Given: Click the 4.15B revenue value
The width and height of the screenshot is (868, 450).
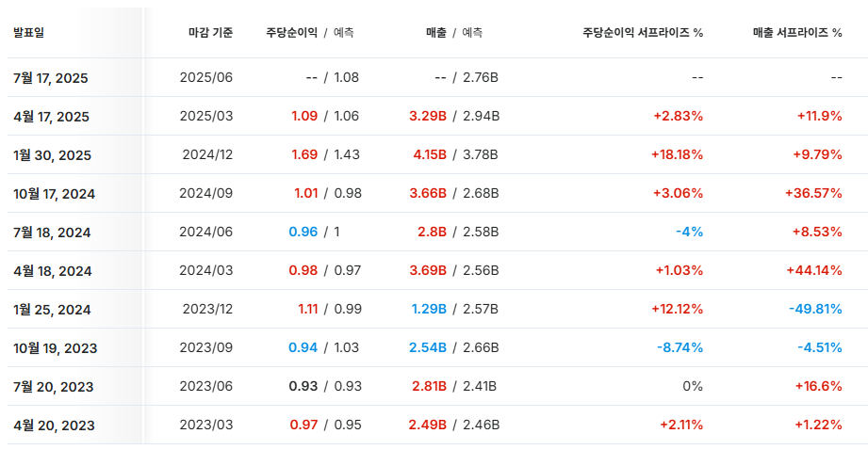Looking at the screenshot, I should click(430, 154).
